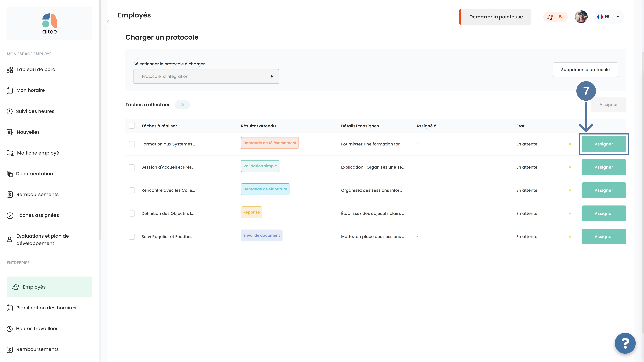This screenshot has width=644, height=362.
Task: Expand the protocol dropdown arrow
Action: (272, 76)
